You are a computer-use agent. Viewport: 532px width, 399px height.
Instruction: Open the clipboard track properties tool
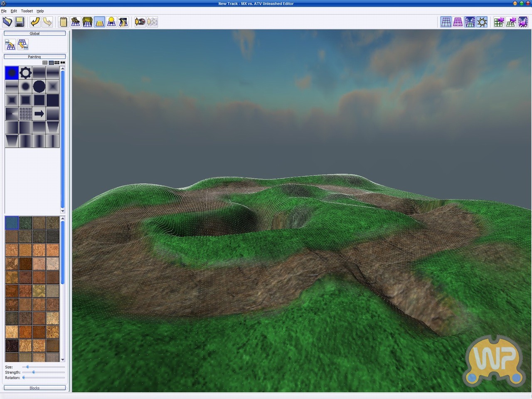pos(63,22)
